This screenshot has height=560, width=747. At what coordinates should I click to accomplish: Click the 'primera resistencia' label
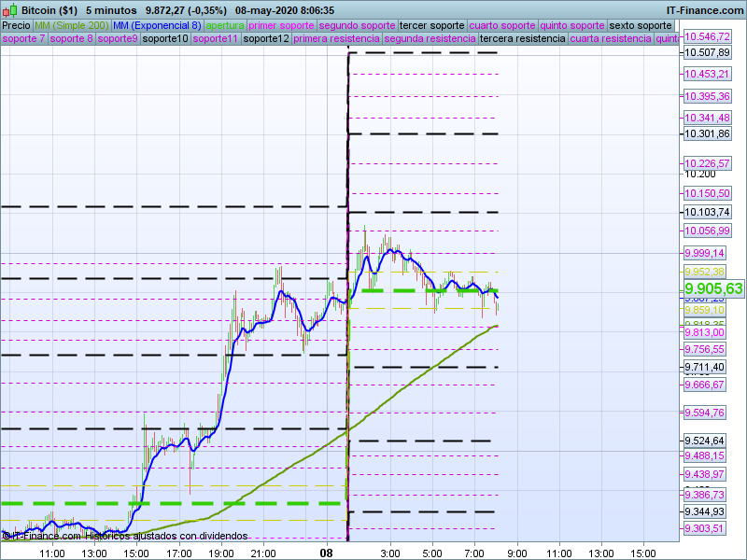[x=336, y=39]
